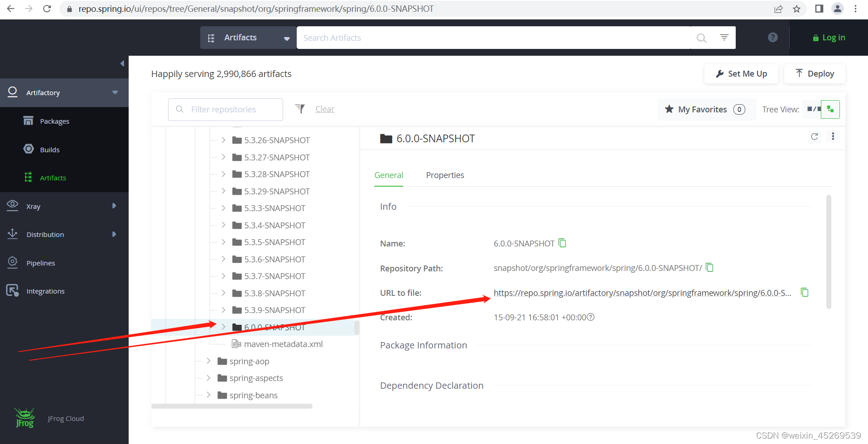868x444 pixels.
Task: Reload the current page
Action: 47,9
